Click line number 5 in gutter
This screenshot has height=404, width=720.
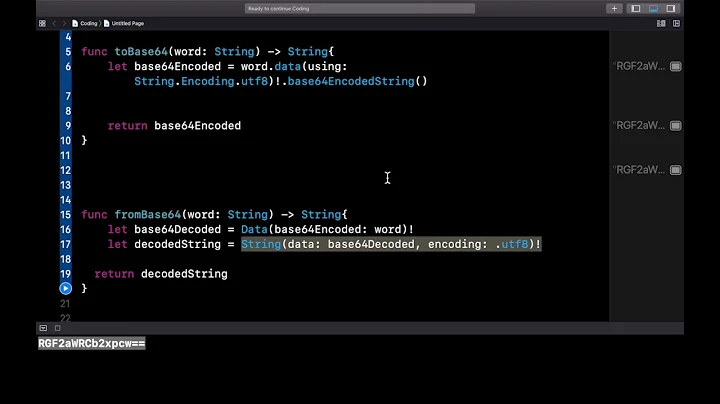68,52
